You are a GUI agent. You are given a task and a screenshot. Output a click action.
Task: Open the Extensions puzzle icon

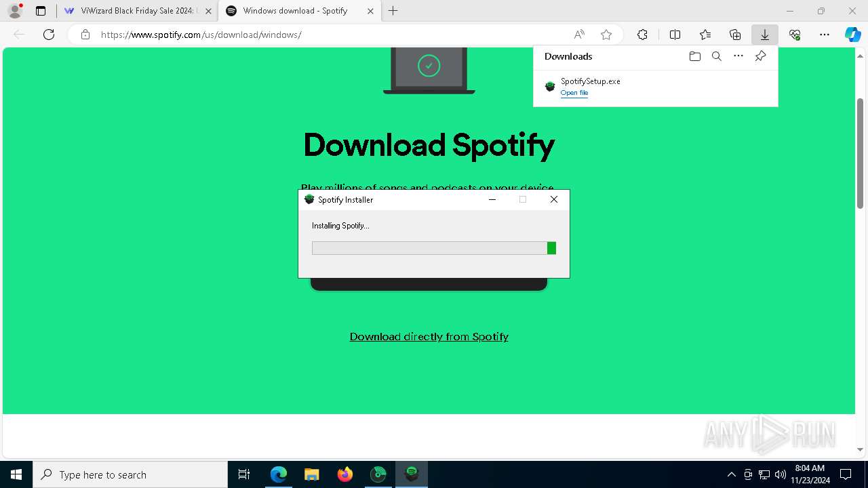[642, 35]
